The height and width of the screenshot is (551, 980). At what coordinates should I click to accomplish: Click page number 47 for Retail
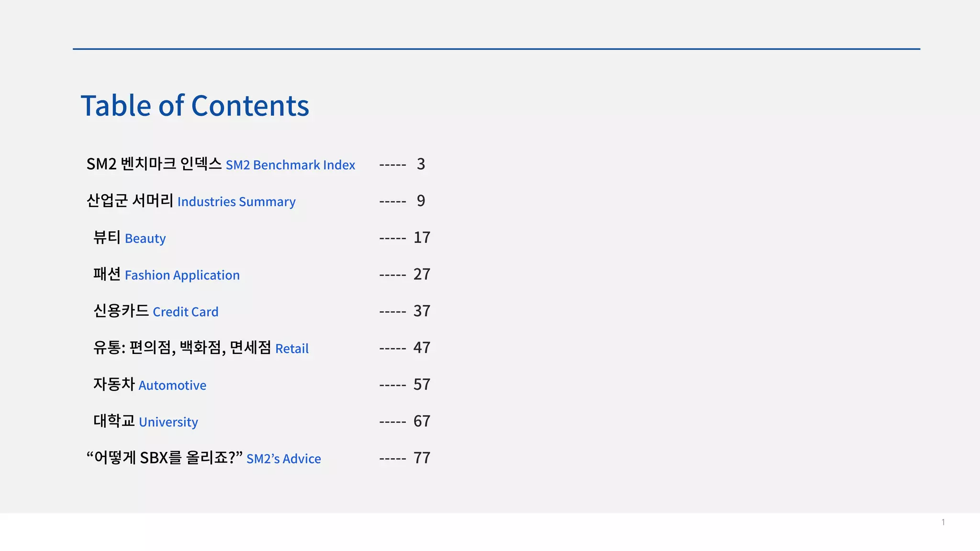point(422,348)
